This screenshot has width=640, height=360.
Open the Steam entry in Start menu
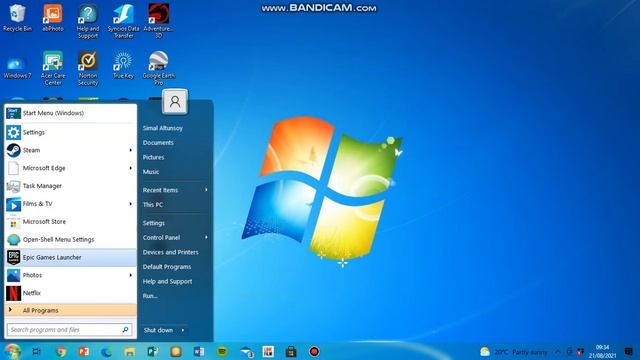tap(71, 150)
